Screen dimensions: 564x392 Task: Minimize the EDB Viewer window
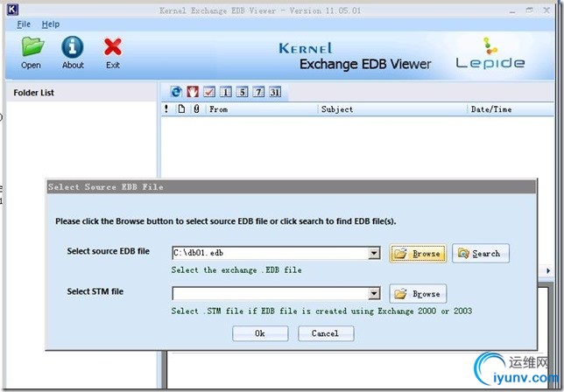click(x=512, y=10)
